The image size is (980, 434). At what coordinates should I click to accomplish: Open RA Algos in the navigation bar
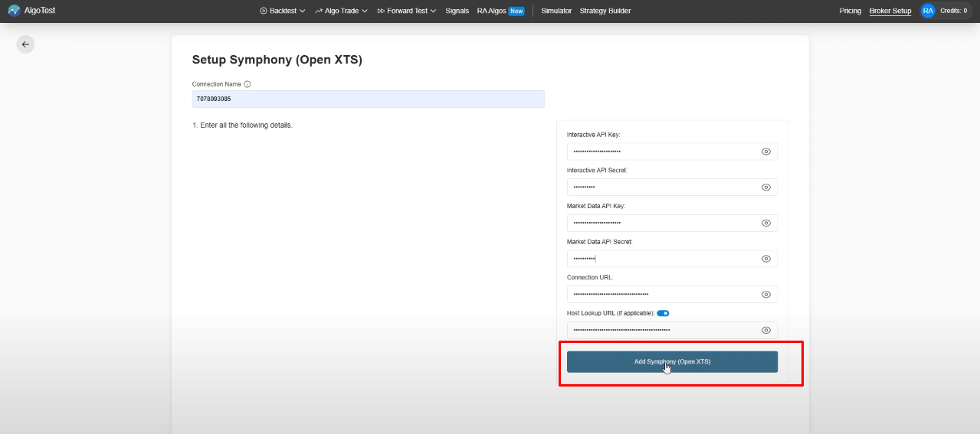point(492,11)
